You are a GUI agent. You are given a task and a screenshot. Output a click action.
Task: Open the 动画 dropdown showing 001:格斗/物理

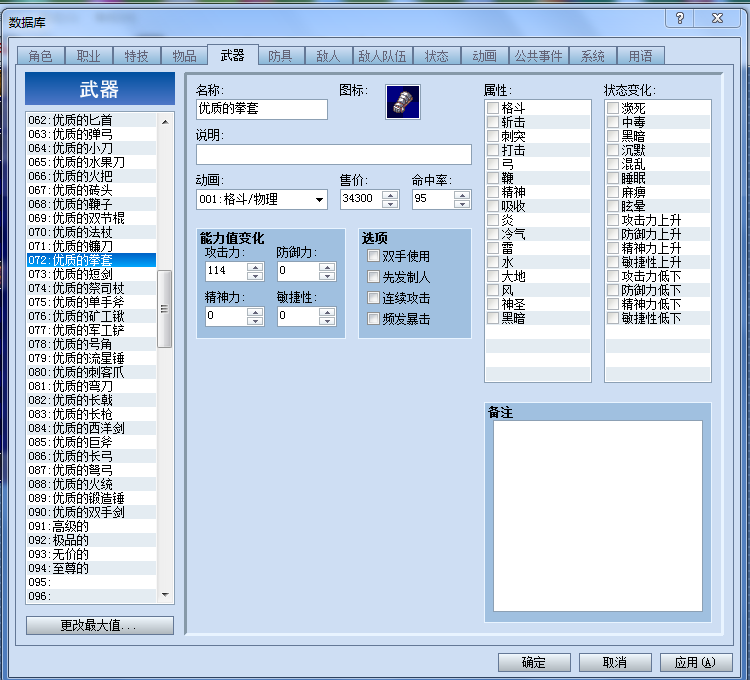262,199
